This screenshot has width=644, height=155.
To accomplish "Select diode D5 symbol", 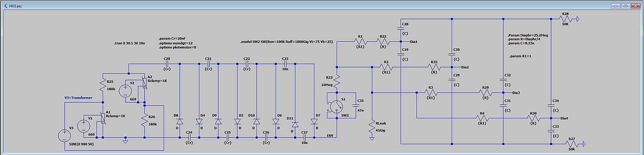I will [237, 122].
